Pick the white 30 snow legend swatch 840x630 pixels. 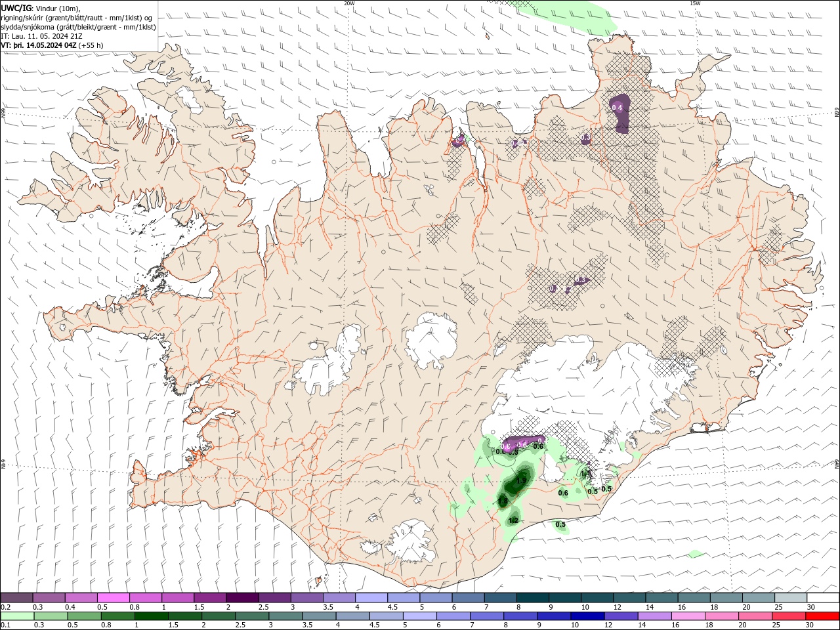[x=823, y=598]
